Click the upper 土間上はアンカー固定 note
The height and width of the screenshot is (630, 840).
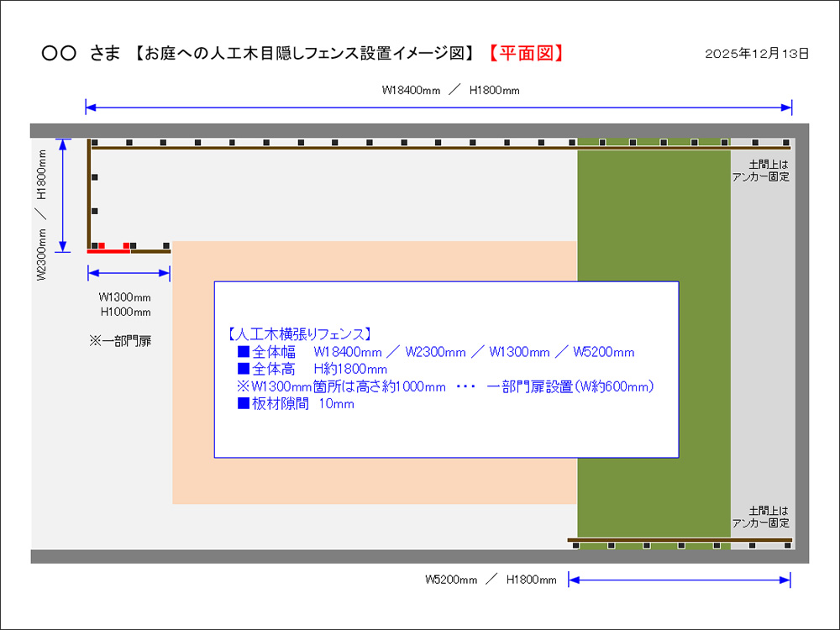pyautogui.click(x=761, y=171)
